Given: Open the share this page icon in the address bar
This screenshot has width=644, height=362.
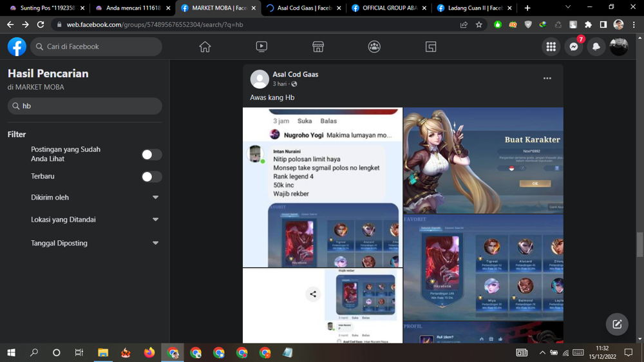Looking at the screenshot, I should pyautogui.click(x=464, y=24).
